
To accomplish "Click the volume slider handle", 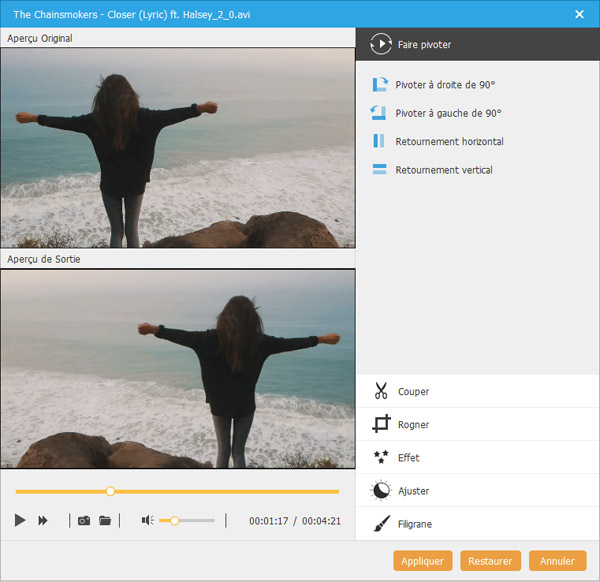I will coord(175,520).
